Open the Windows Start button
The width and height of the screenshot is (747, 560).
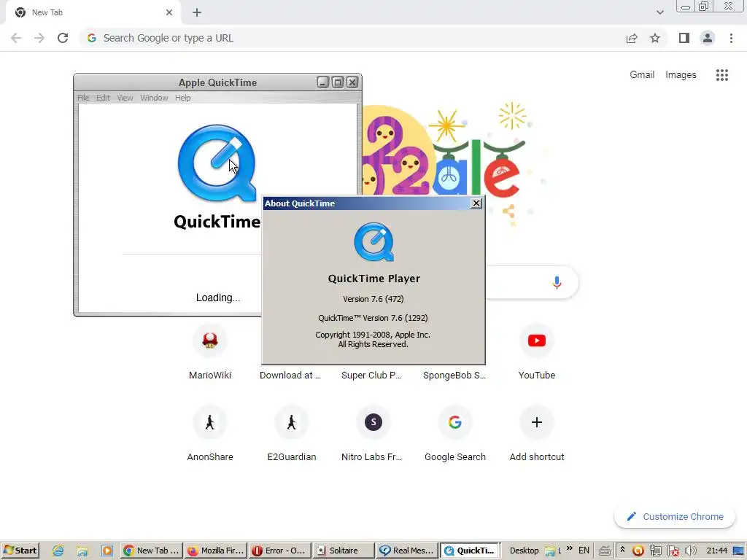click(x=20, y=551)
